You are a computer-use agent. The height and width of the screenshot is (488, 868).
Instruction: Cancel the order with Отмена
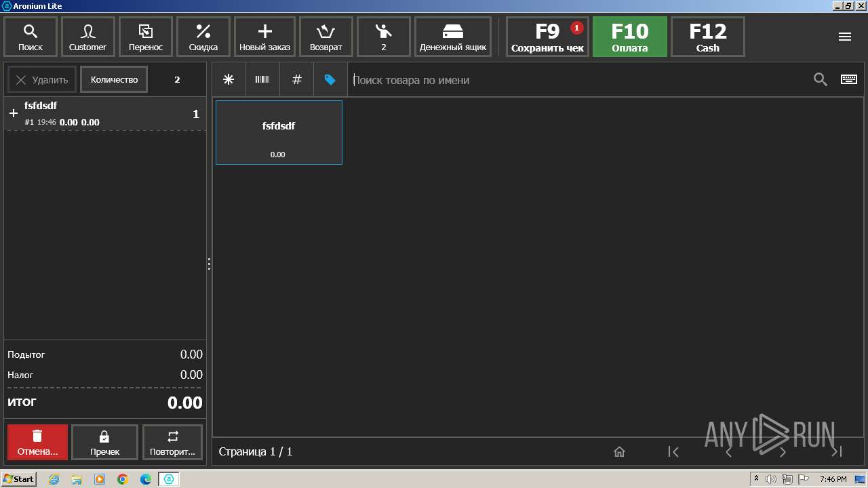point(37,443)
